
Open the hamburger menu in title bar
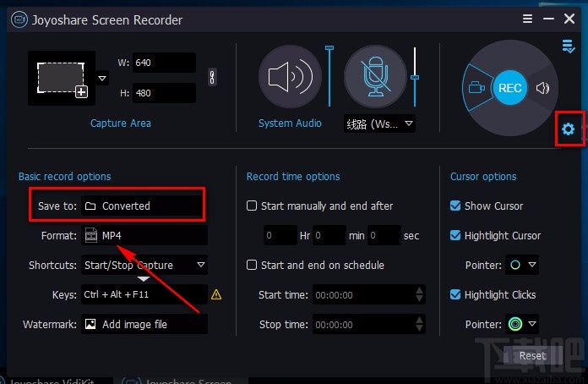528,19
